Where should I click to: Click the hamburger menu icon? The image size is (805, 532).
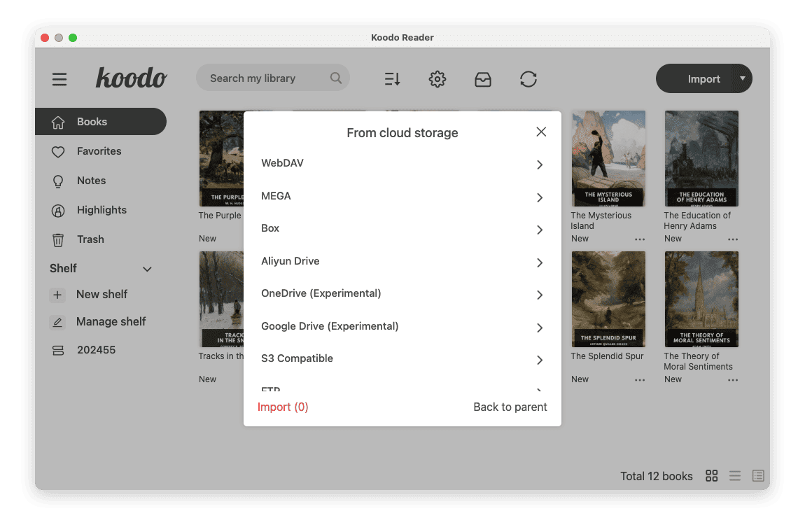(59, 79)
